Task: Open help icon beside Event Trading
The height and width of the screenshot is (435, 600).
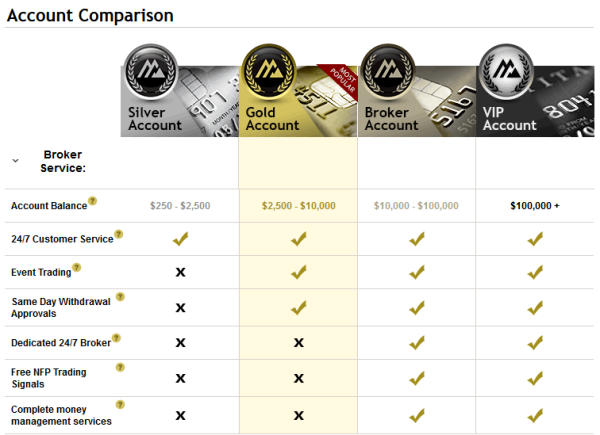Action: [77, 267]
